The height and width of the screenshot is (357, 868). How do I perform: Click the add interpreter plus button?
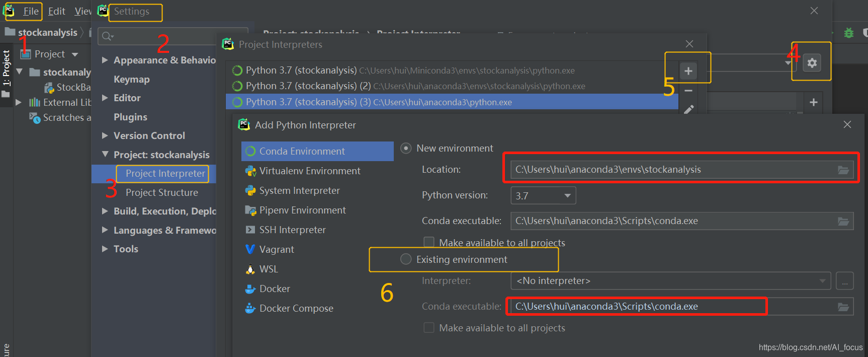[x=688, y=71]
